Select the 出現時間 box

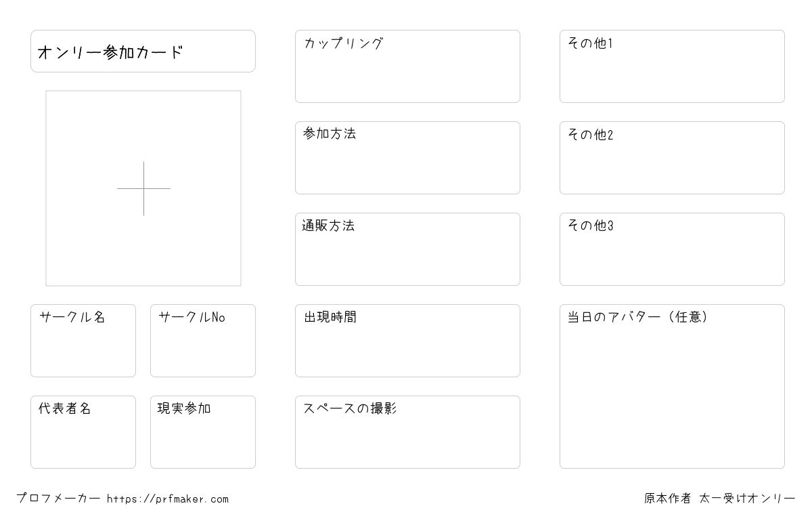[x=407, y=341]
